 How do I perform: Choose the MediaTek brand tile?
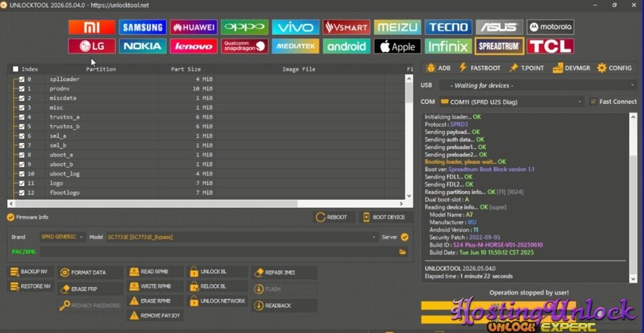click(295, 46)
